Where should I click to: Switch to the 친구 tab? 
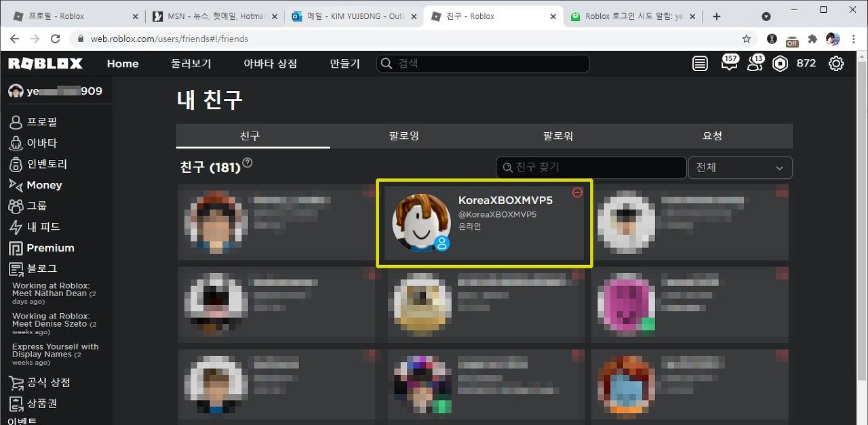click(x=253, y=136)
